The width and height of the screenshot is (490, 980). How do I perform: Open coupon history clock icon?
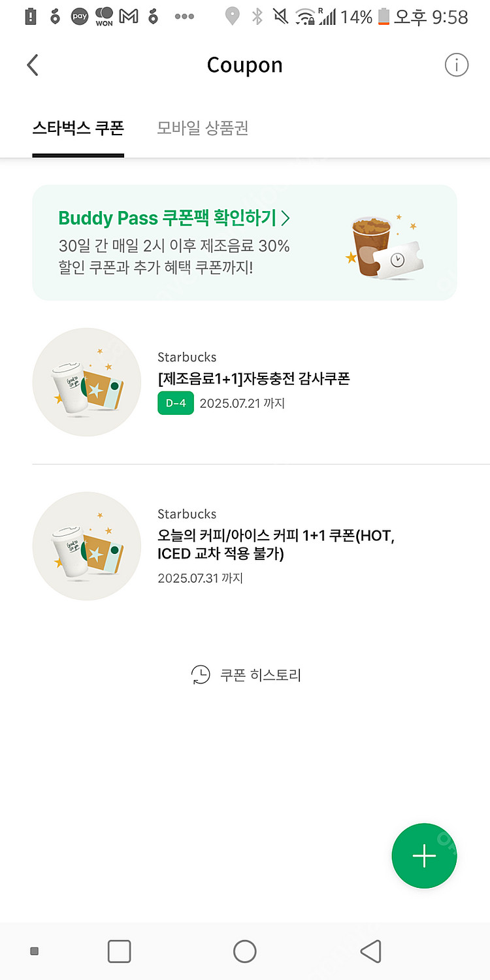[201, 675]
